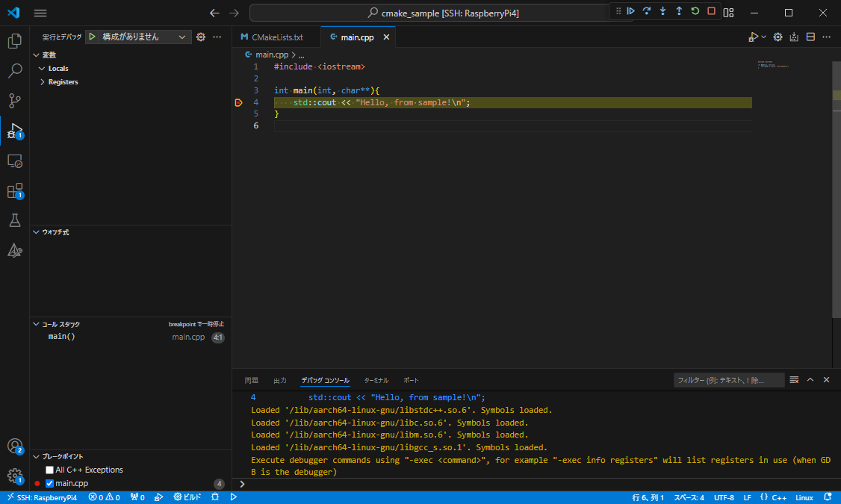Select the デバッグ コンソール panel tab

[325, 380]
